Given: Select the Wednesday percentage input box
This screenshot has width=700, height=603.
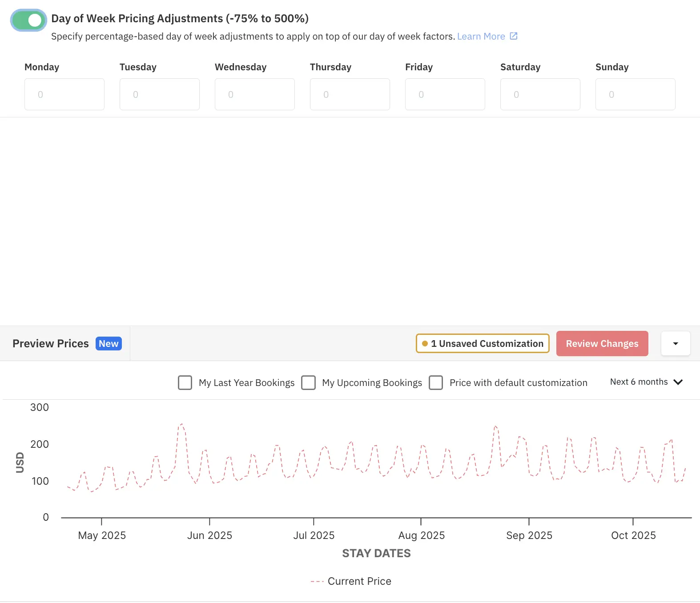Looking at the screenshot, I should click(x=255, y=94).
